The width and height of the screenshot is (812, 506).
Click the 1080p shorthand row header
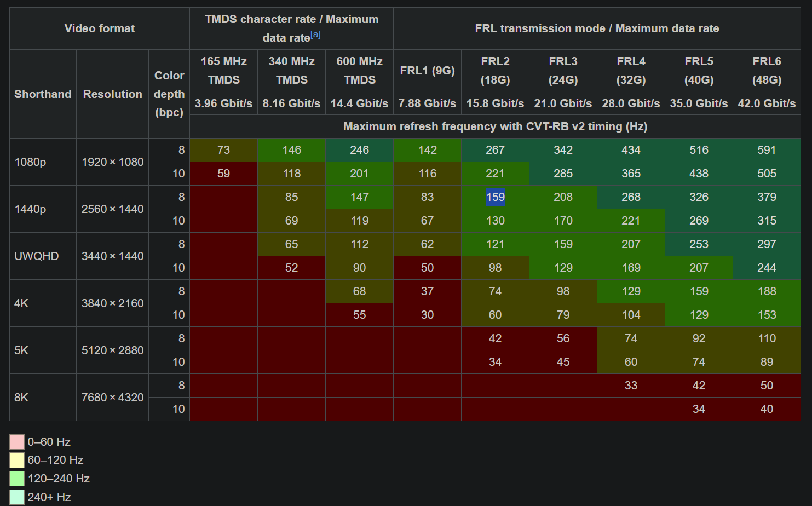coord(31,162)
